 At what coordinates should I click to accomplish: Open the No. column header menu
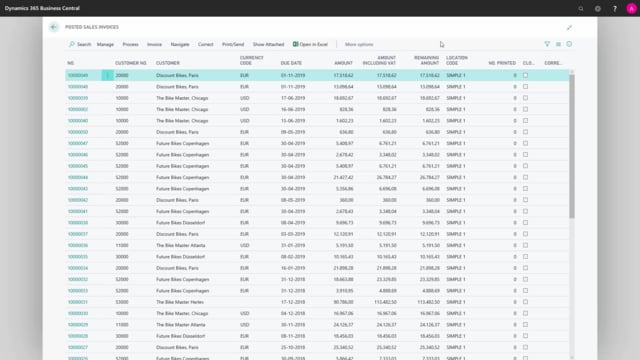pyautogui.click(x=71, y=63)
